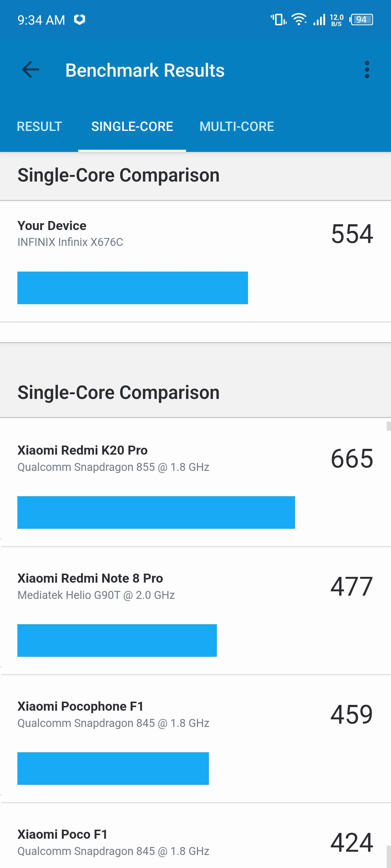This screenshot has height=868, width=391.
Task: Switch to the MULTI-CORE tab
Action: 237,127
